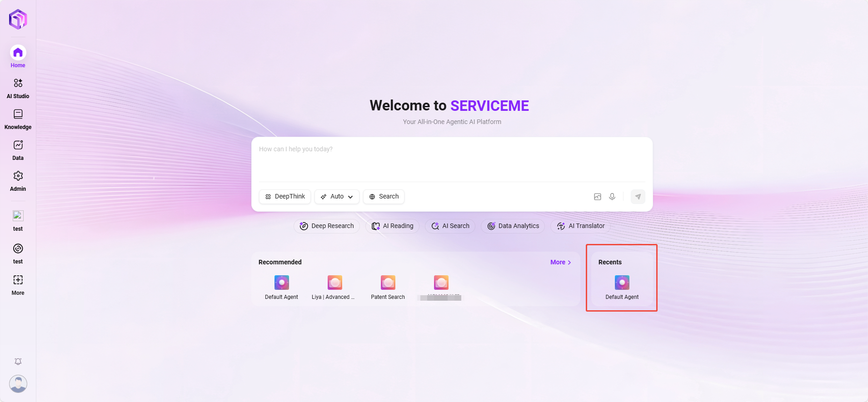
Task: Click the 'How can I help' input field
Action: coord(452,159)
